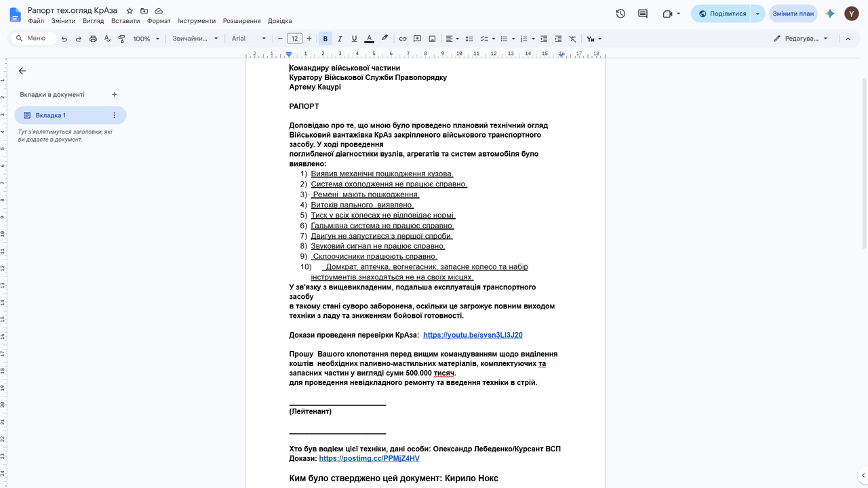Show all comments icon

pyautogui.click(x=643, y=14)
